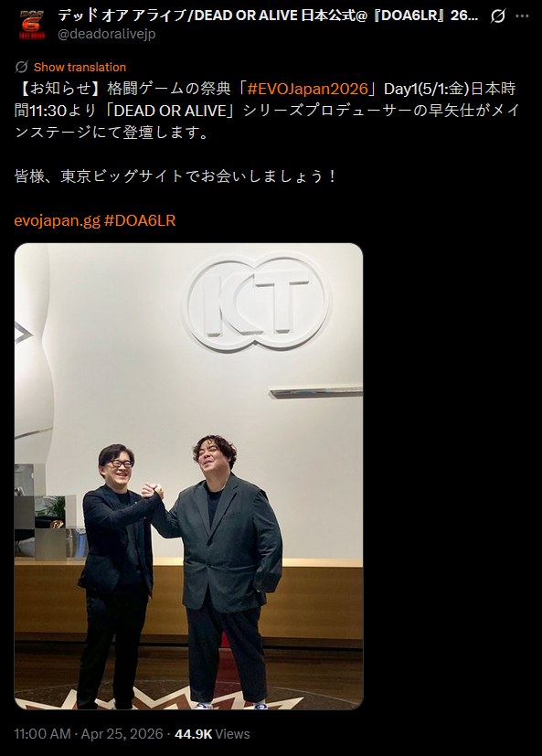
Task: Click the Grok icon beside account name
Action: pos(498,16)
